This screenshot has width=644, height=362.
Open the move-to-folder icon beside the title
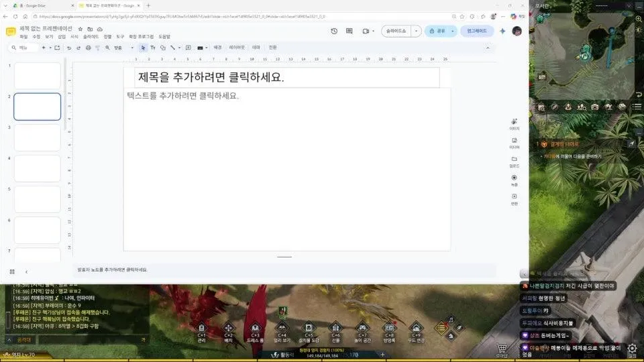pos(90,29)
